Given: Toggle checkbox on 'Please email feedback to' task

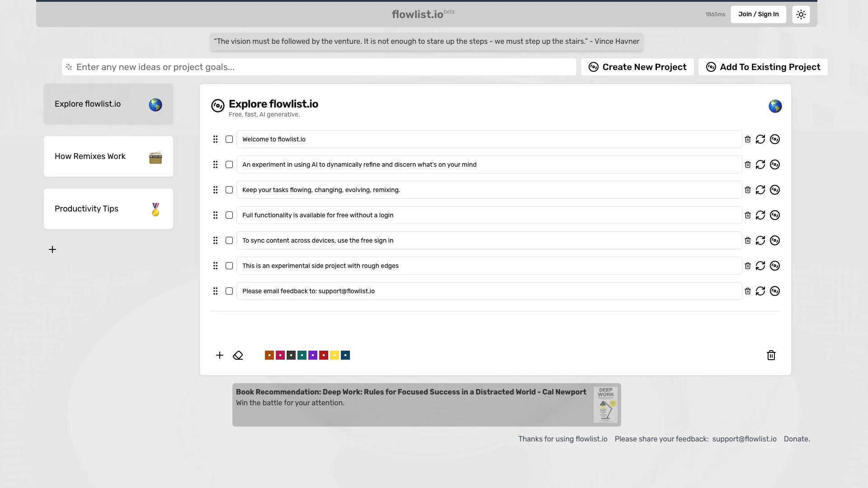Looking at the screenshot, I should [229, 291].
